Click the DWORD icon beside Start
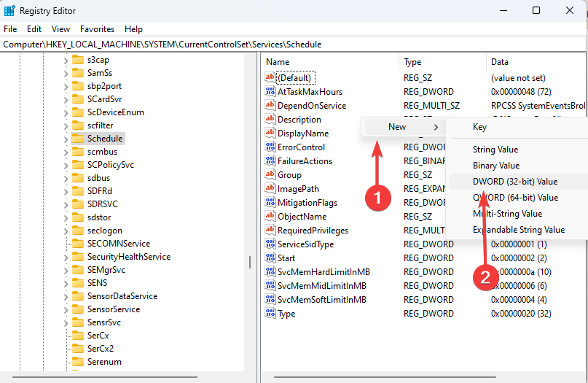This screenshot has width=588, height=383. [x=270, y=258]
